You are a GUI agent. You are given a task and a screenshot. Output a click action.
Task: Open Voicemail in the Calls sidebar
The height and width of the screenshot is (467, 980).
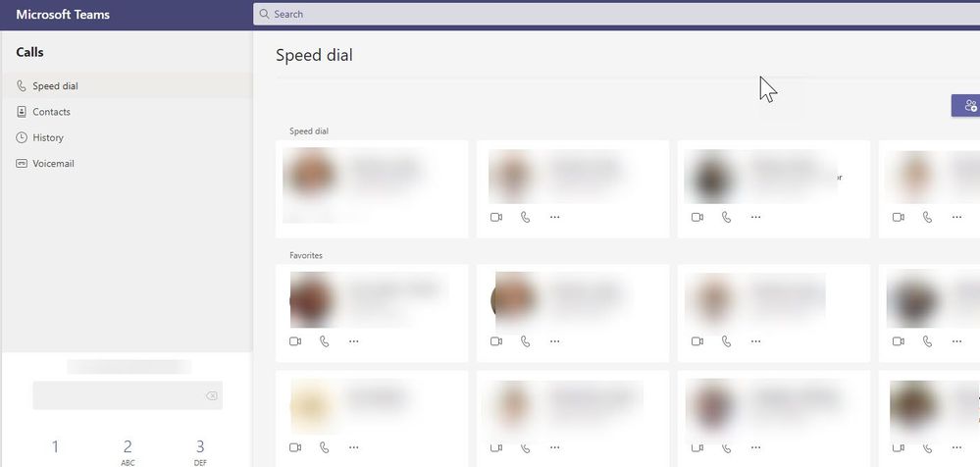click(x=127, y=164)
